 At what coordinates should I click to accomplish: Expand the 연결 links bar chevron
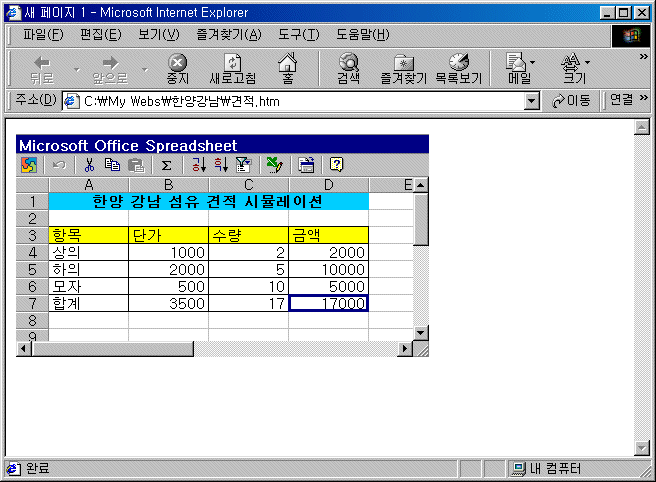[643, 98]
